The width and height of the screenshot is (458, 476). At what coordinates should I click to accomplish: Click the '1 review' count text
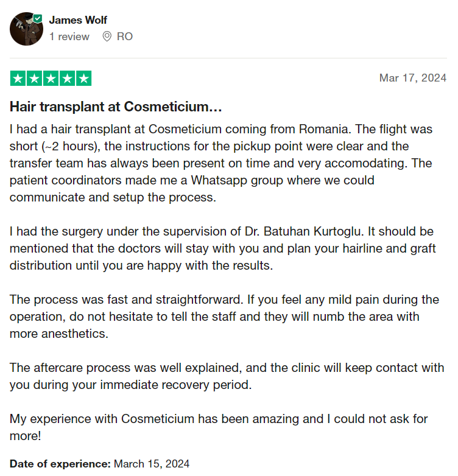point(69,37)
